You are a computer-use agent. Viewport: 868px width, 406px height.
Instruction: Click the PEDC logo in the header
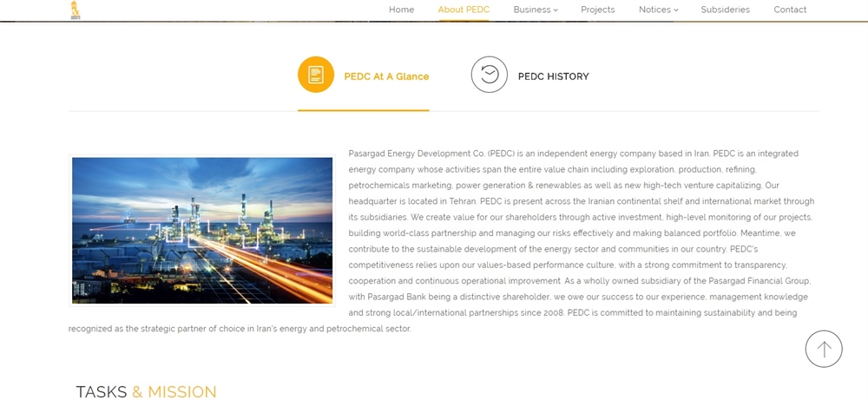[76, 10]
